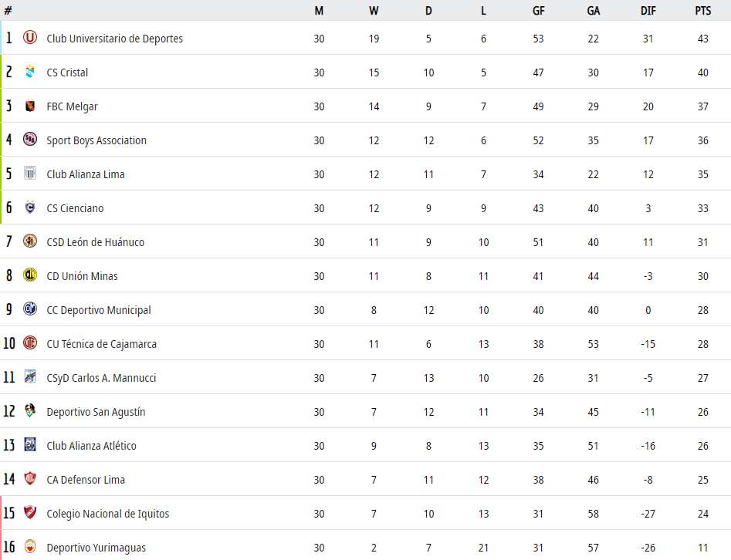Open CA Defensor Lima team link
The image size is (731, 560).
pyautogui.click(x=86, y=480)
